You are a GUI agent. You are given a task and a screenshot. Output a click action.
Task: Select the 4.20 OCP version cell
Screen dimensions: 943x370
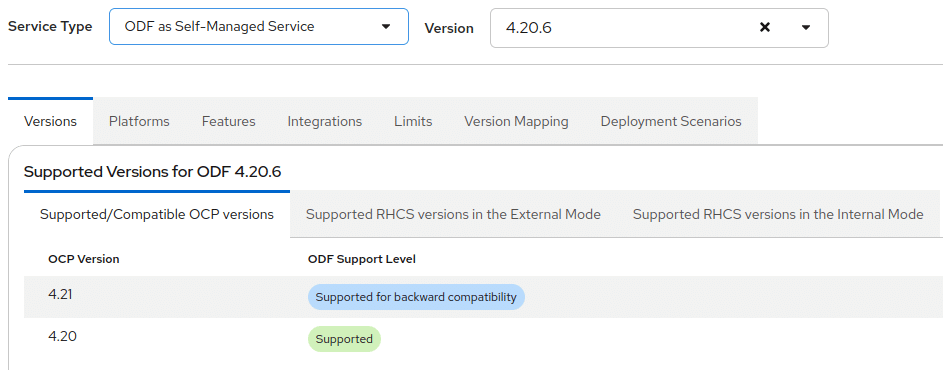[63, 336]
